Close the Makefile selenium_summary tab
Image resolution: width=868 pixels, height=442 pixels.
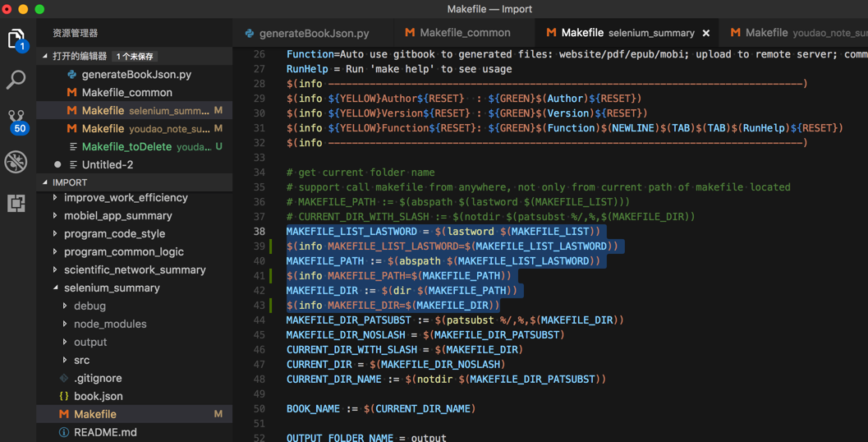click(x=706, y=33)
